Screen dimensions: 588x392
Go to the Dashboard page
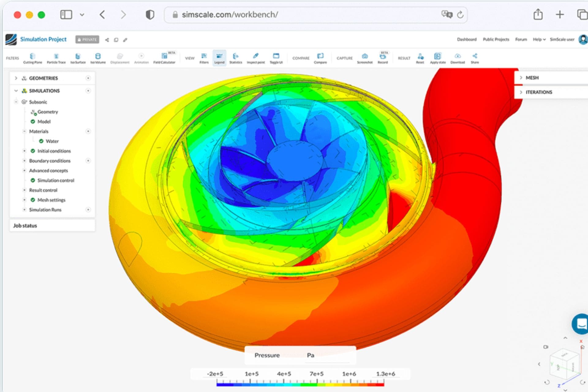pos(467,39)
